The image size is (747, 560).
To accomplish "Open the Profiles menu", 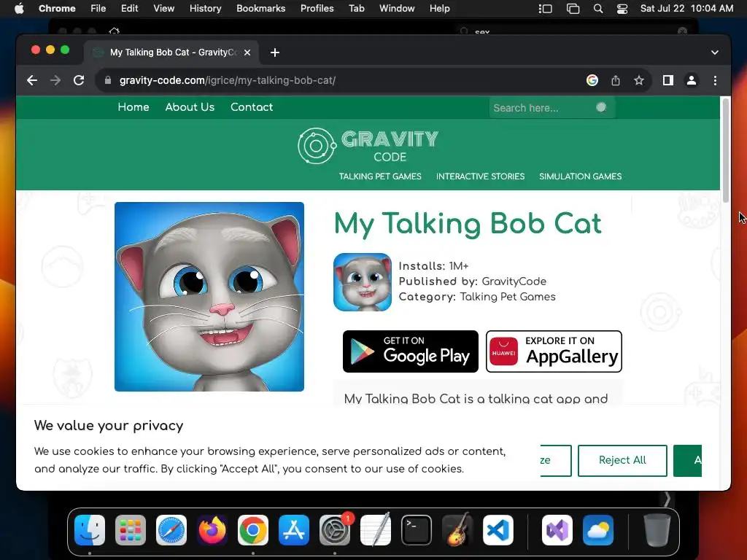I will [x=317, y=9].
